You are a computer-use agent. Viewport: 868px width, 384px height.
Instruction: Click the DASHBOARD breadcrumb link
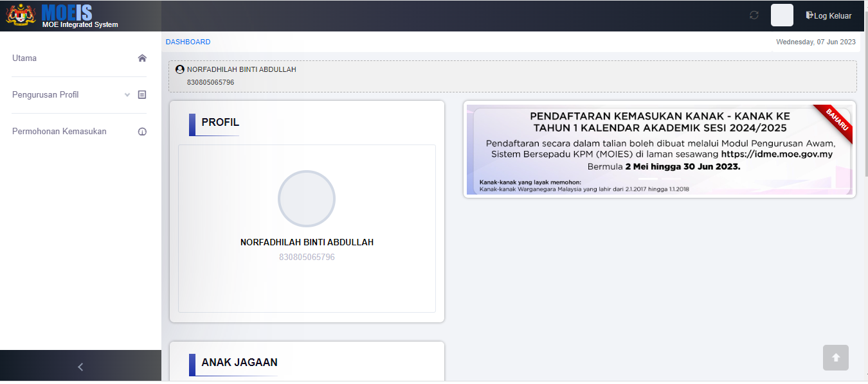pyautogui.click(x=188, y=42)
